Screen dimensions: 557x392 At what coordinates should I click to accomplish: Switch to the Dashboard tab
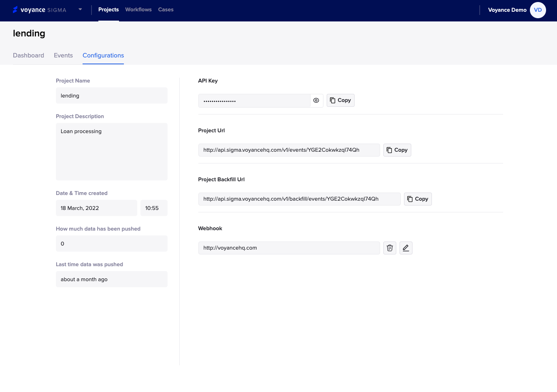(x=28, y=55)
